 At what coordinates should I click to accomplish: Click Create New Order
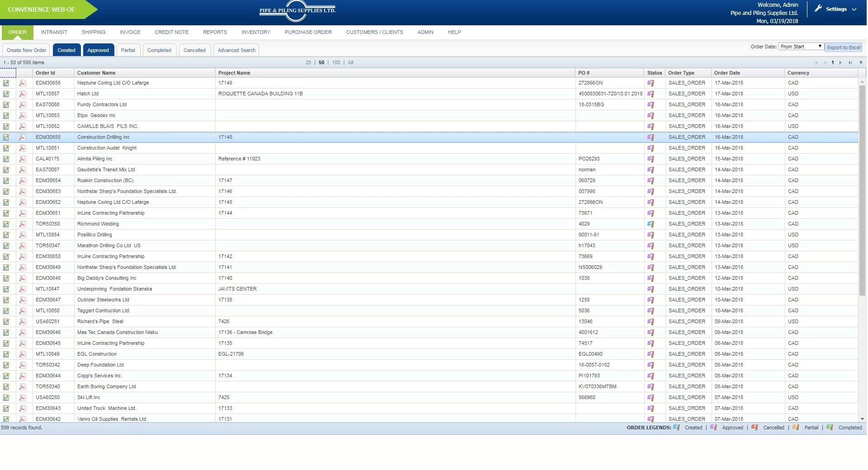pos(26,50)
